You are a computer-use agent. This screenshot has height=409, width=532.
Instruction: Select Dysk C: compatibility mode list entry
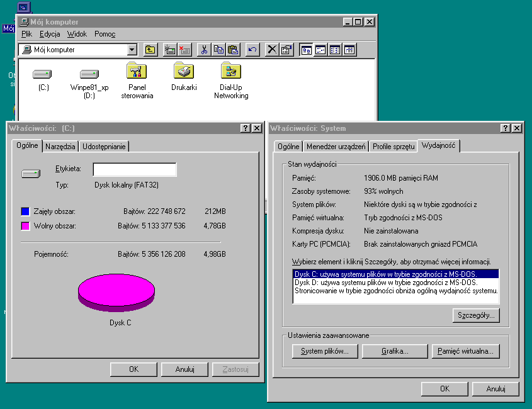[x=395, y=274]
